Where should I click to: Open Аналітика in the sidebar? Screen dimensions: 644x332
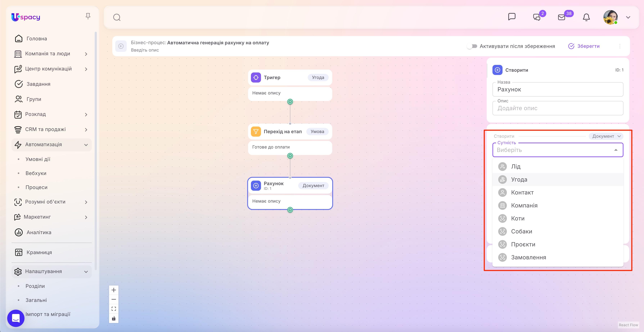51,232
